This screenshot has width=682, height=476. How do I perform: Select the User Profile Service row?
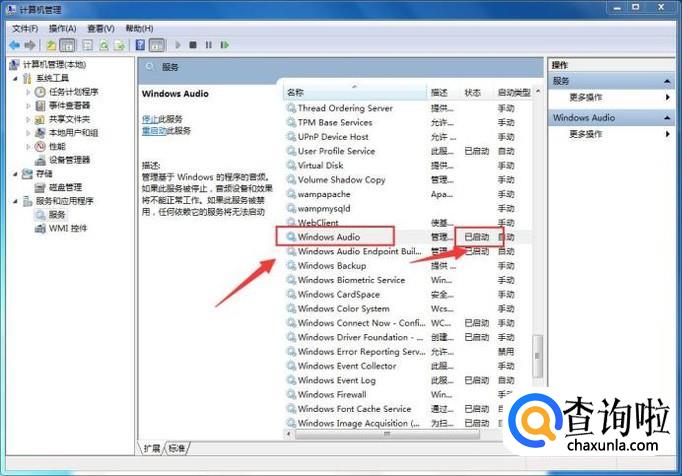pos(407,151)
